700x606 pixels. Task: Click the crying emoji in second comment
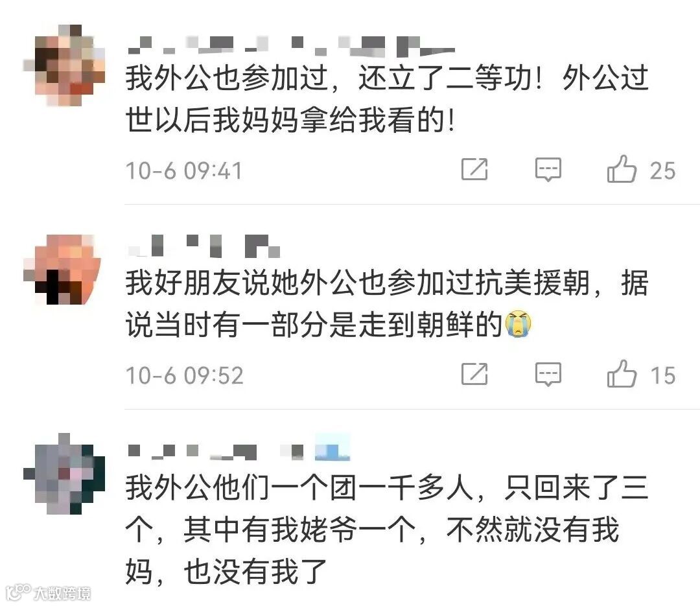(x=518, y=323)
